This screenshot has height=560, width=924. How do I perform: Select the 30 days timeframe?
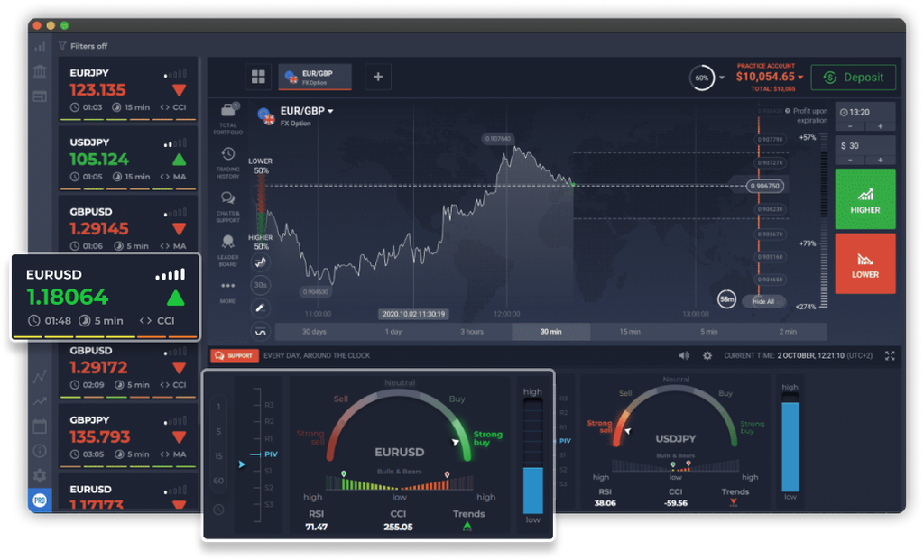point(314,332)
